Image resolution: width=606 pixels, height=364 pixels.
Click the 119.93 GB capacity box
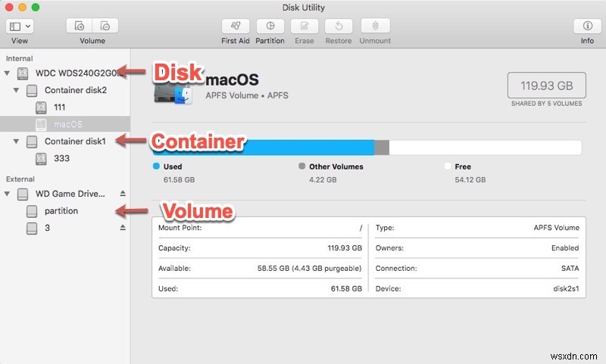(546, 86)
